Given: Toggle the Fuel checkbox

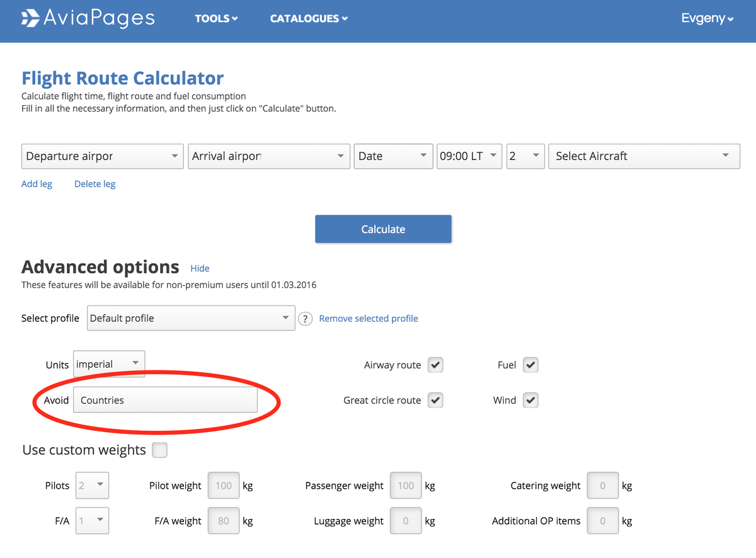Looking at the screenshot, I should tap(530, 365).
